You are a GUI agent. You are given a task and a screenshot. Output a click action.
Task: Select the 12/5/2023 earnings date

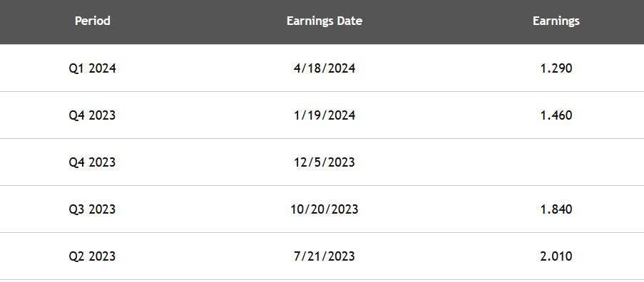[x=324, y=162]
